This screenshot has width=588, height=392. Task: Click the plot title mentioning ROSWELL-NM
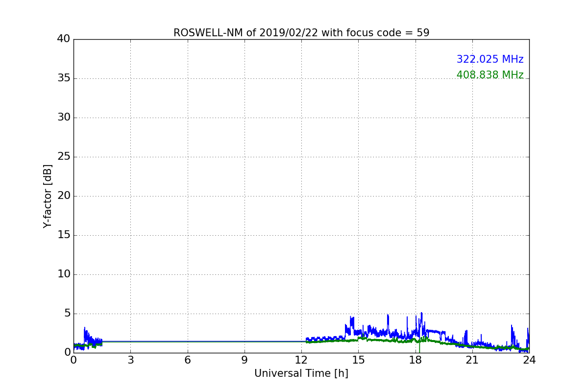[x=301, y=33]
